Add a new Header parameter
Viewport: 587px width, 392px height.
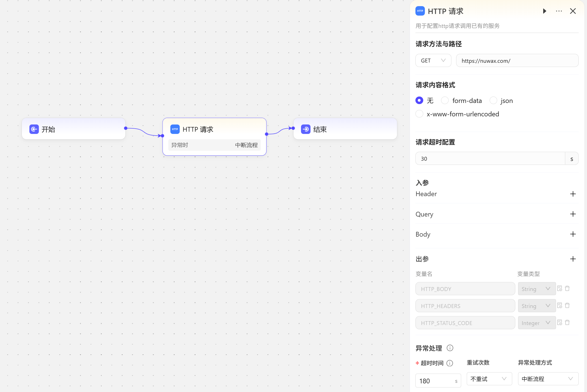click(x=573, y=194)
